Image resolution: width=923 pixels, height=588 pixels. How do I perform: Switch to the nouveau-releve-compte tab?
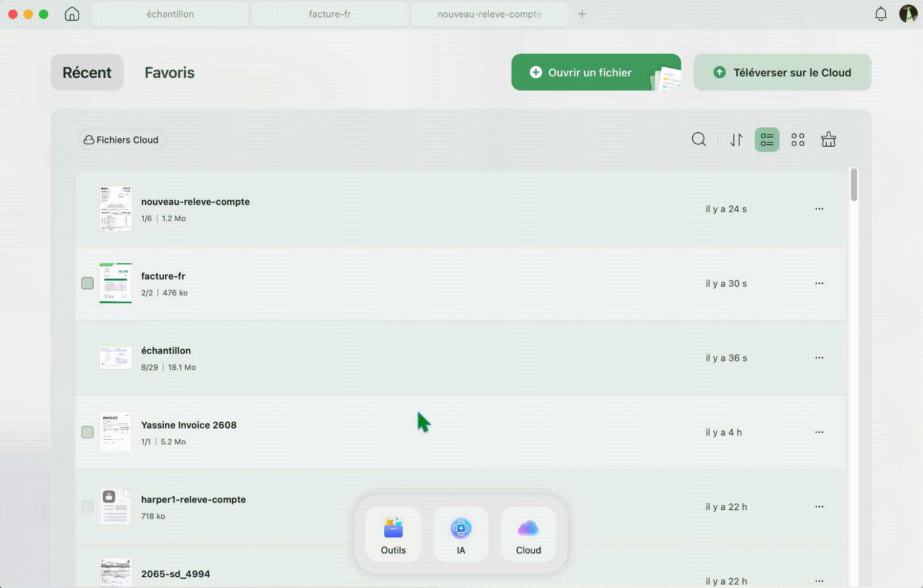click(x=490, y=14)
